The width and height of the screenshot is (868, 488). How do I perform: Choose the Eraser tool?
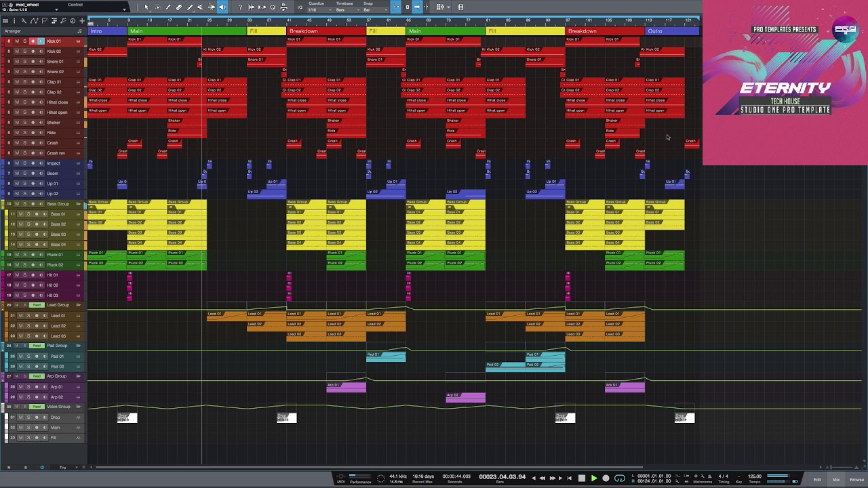tap(179, 7)
